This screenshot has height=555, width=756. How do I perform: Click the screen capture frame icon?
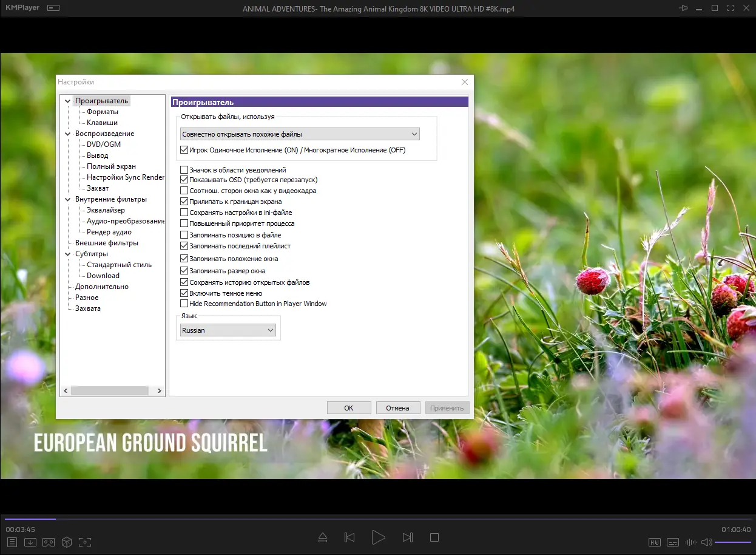(85, 542)
